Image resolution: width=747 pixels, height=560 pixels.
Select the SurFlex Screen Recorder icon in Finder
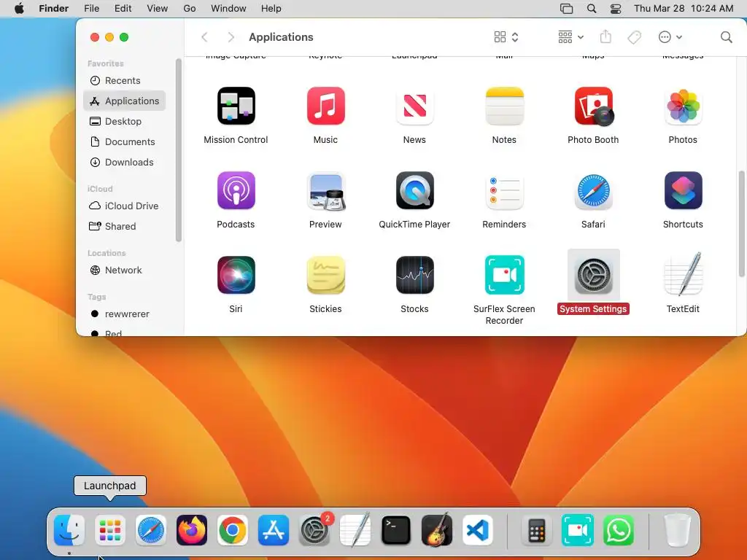tap(504, 275)
